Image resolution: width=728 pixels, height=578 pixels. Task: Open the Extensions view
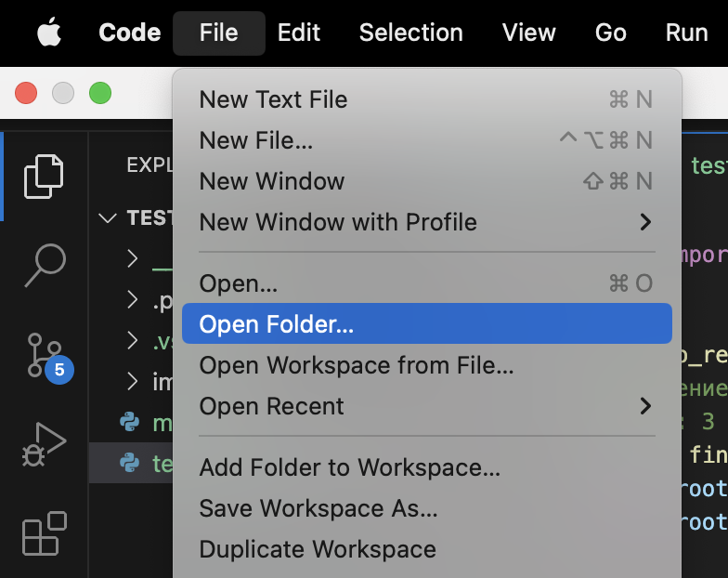[45, 533]
